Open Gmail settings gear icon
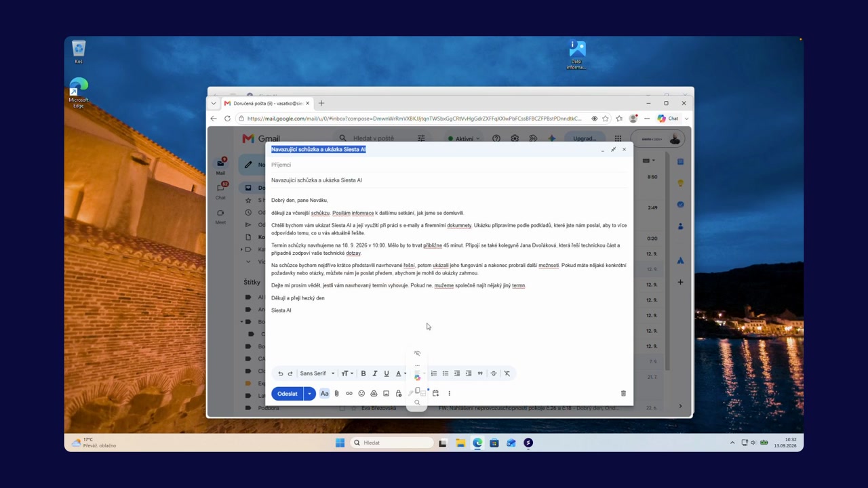This screenshot has height=488, width=868. point(515,138)
